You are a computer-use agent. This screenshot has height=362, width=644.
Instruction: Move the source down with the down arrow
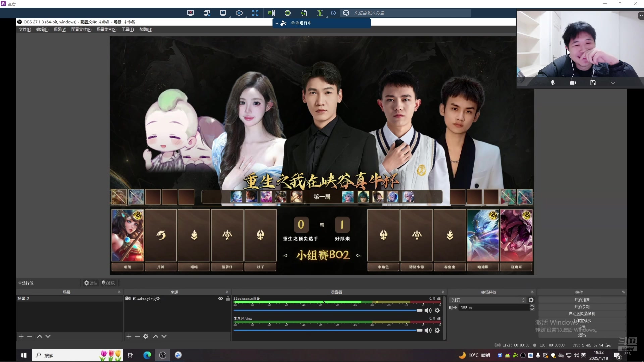coord(164,336)
